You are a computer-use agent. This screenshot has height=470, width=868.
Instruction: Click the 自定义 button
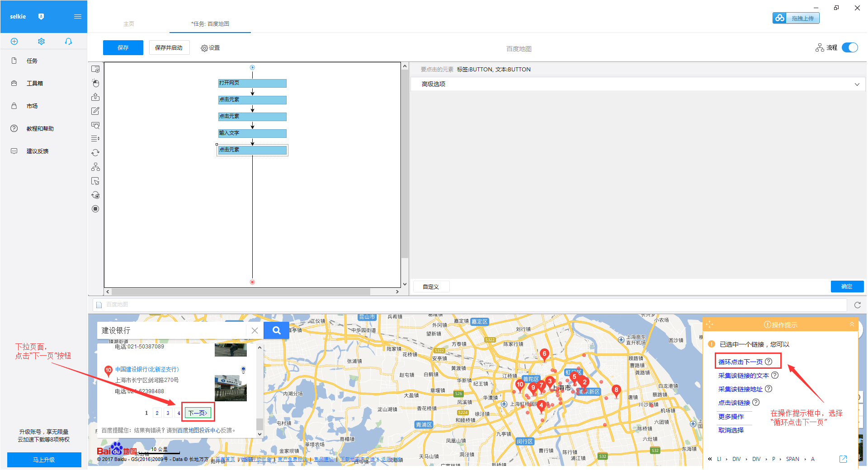431,287
